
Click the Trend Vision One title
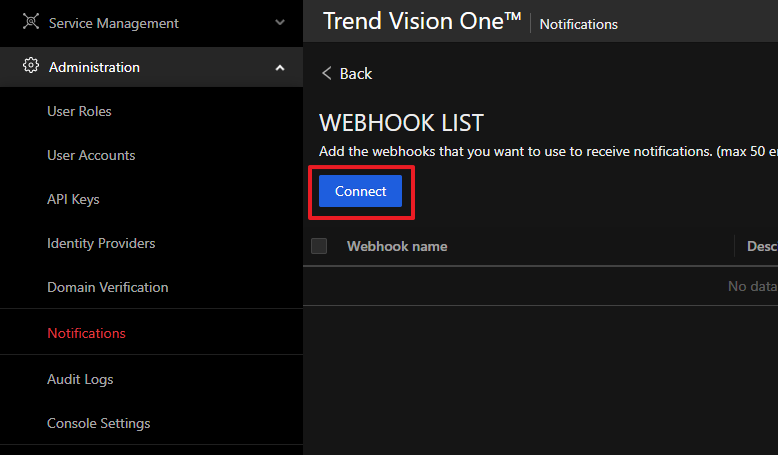421,21
